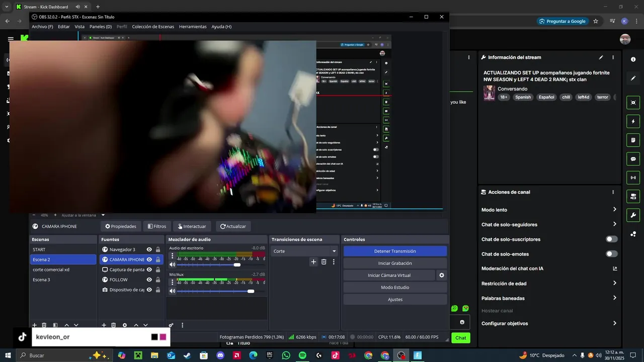The height and width of the screenshot is (362, 644).
Task: Open preview zoom Ajustar a la ventana dropdown
Action: point(103,215)
